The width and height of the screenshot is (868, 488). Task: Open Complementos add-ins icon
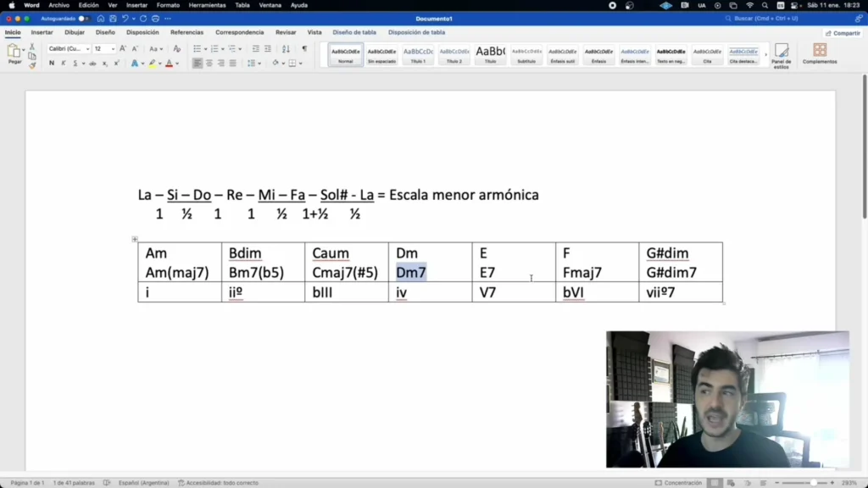coord(820,53)
